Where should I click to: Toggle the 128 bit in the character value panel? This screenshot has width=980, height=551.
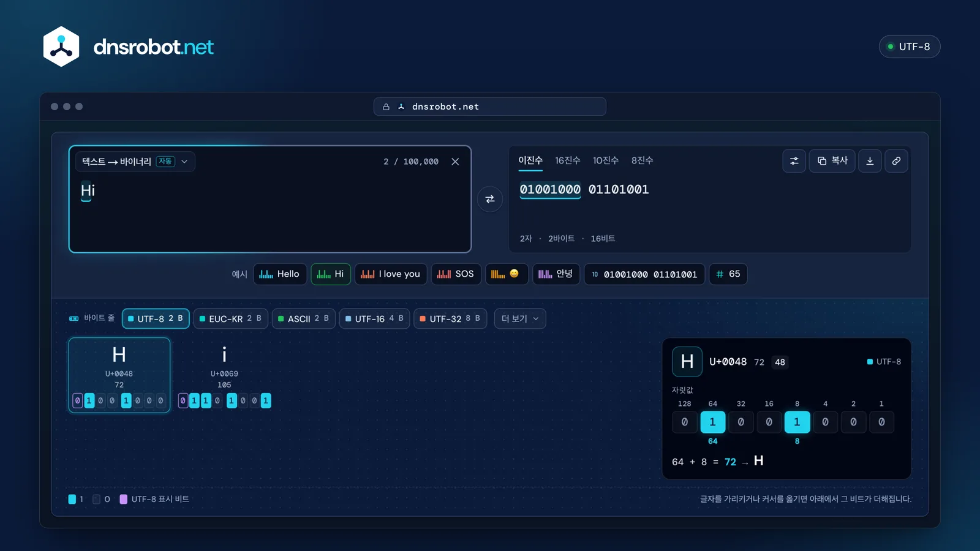684,422
